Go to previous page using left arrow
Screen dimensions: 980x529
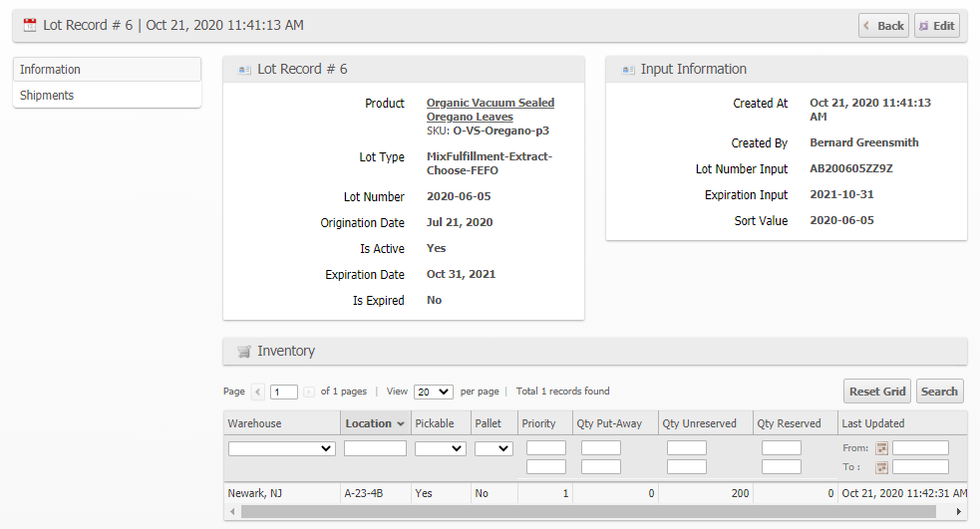258,392
